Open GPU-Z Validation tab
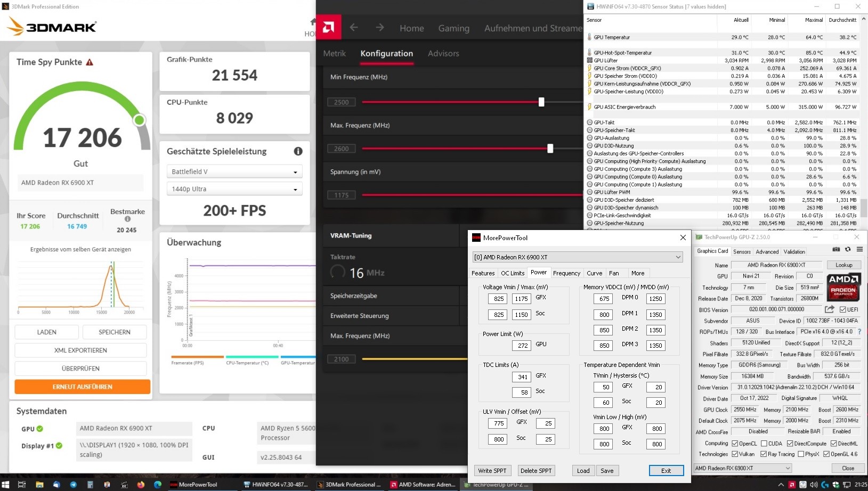This screenshot has height=491, width=868. 794,251
